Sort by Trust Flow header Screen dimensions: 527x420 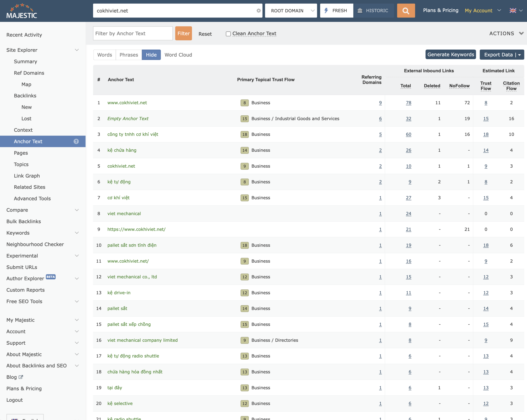[x=486, y=86]
